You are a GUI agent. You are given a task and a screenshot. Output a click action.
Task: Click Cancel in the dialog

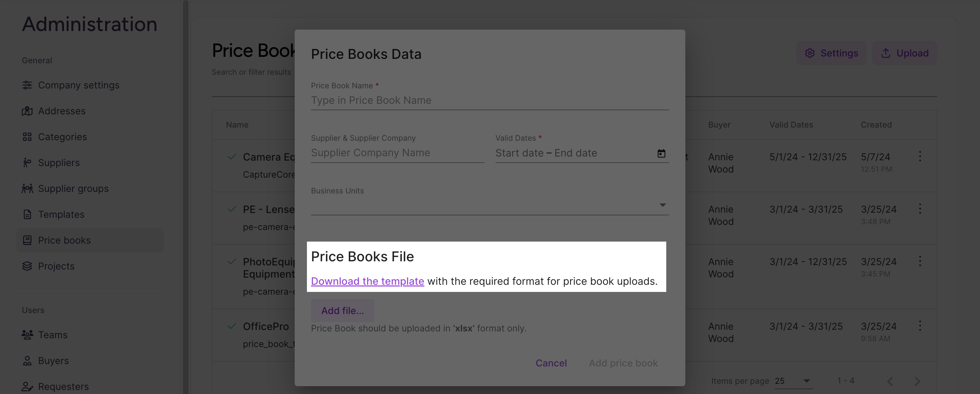551,363
